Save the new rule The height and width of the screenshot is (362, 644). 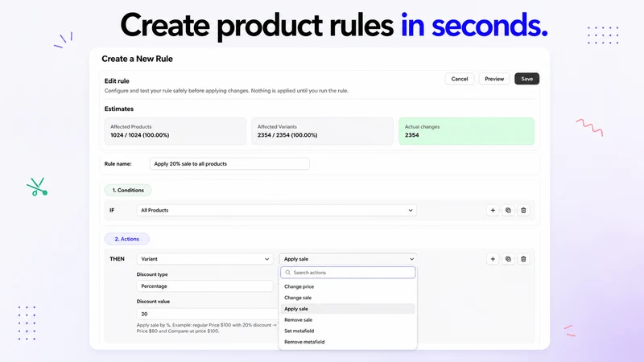click(527, 79)
